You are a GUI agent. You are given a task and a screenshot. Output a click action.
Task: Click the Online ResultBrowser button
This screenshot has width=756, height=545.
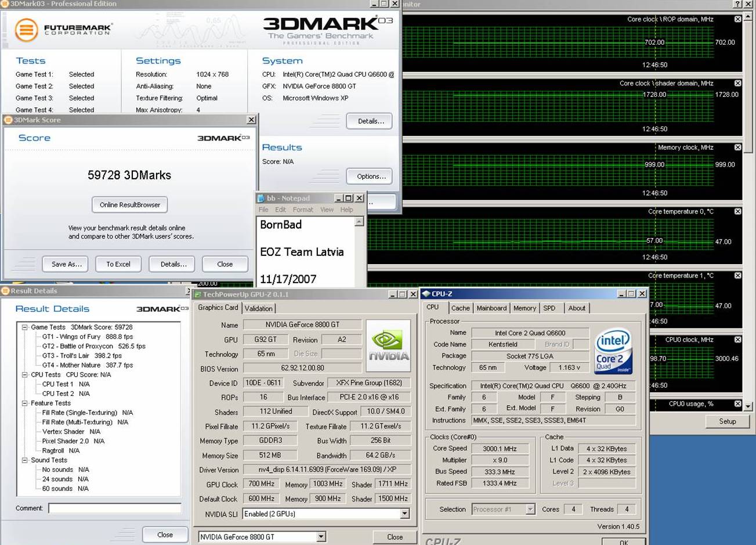tap(130, 205)
